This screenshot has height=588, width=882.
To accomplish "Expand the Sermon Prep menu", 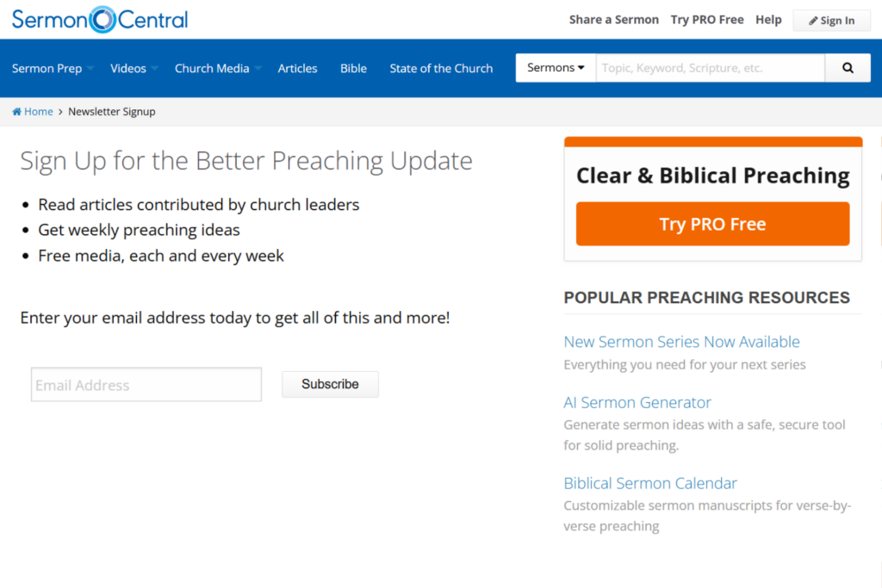I will coord(53,69).
